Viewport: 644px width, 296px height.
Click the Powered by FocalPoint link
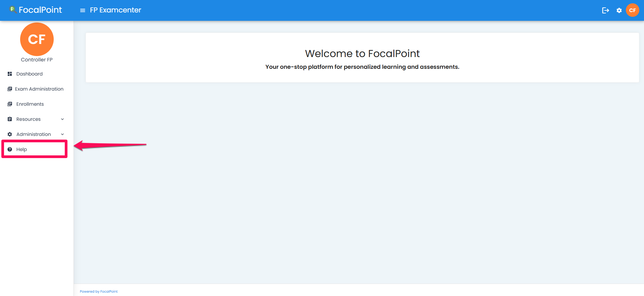tap(99, 291)
